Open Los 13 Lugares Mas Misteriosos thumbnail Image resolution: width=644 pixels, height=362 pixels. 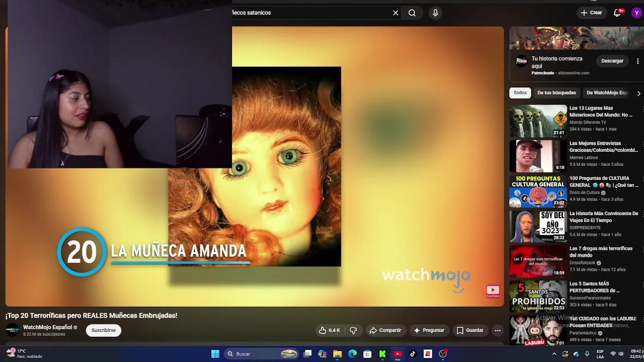(538, 121)
